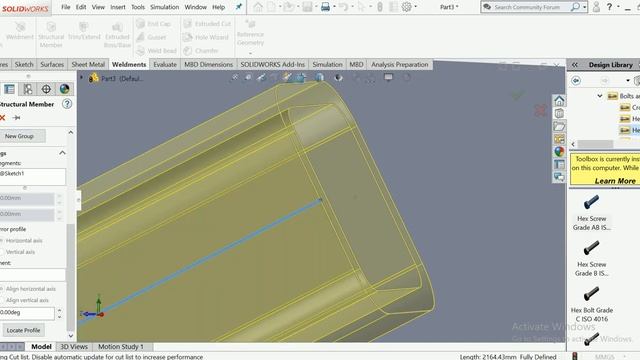Click the user login icon
Viewport: 640px width, 360px height.
(596, 7)
